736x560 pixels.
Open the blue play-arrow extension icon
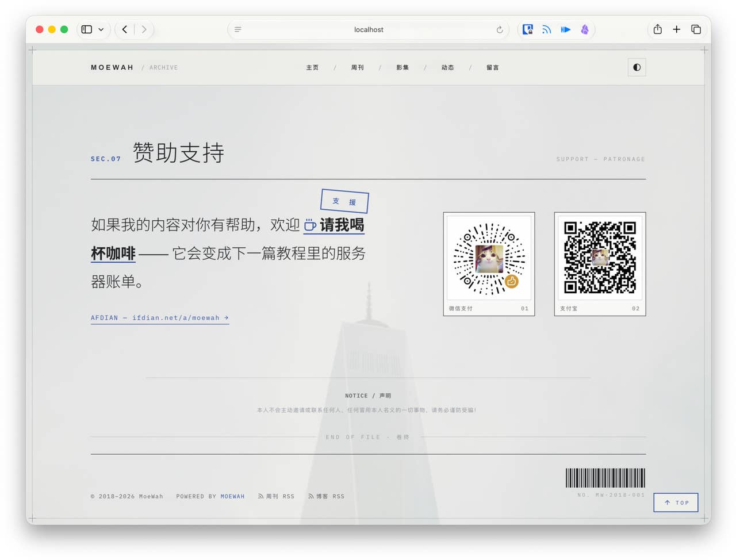pos(566,29)
